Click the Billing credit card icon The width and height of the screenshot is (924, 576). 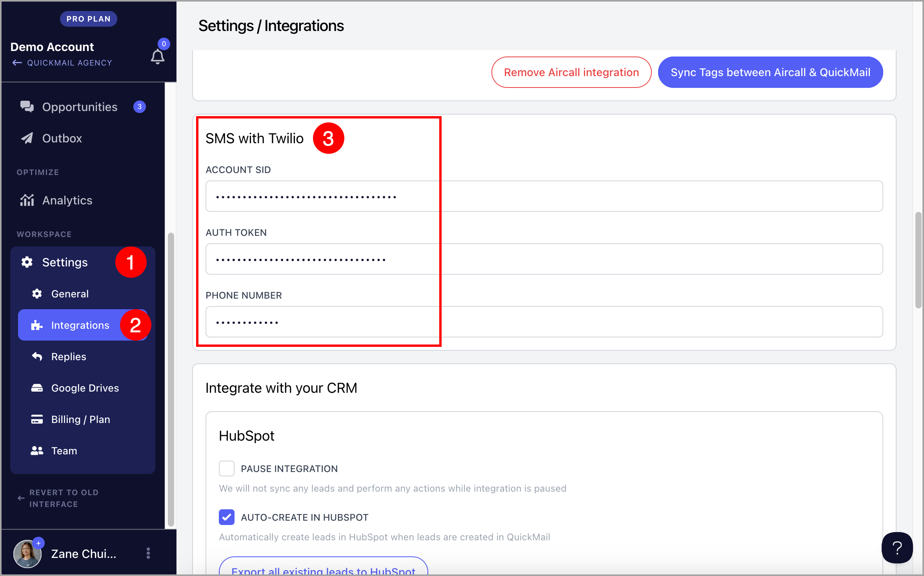pos(37,419)
